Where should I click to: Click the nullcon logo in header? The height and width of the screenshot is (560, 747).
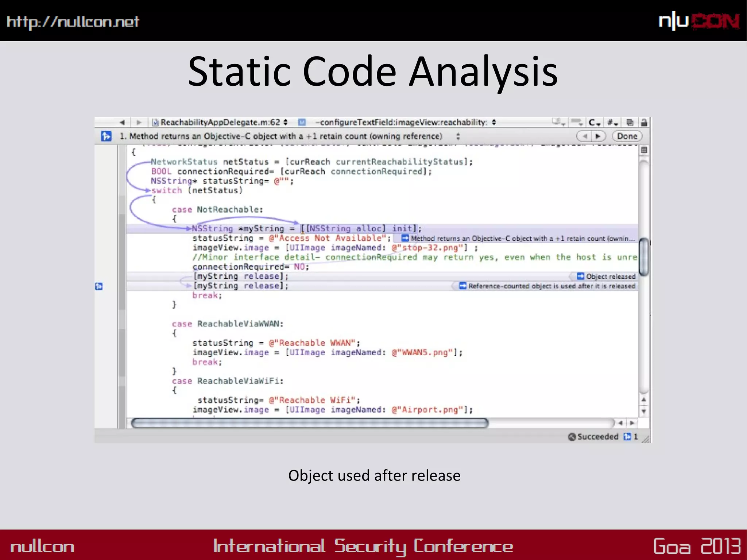click(699, 21)
